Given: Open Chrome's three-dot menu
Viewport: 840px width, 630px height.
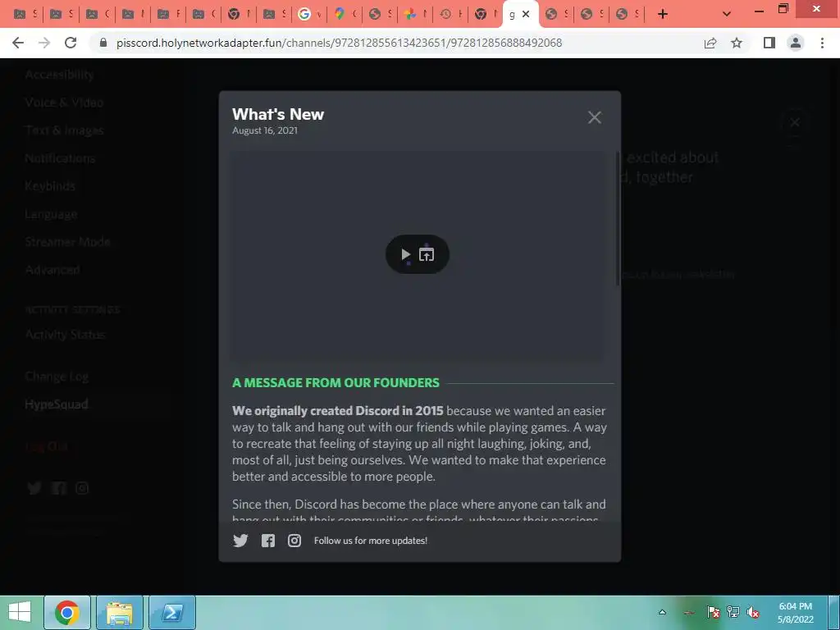Looking at the screenshot, I should click(x=822, y=43).
